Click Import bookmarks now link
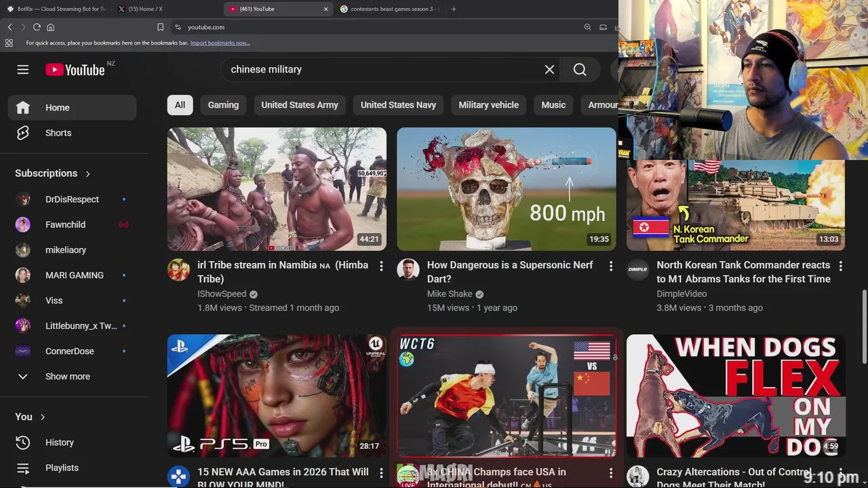The height and width of the screenshot is (488, 868). click(x=220, y=43)
